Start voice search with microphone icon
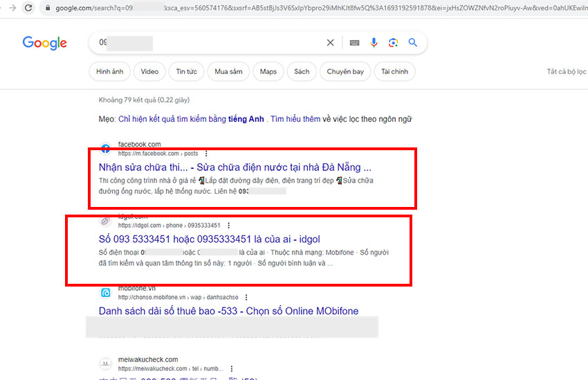 pos(374,43)
